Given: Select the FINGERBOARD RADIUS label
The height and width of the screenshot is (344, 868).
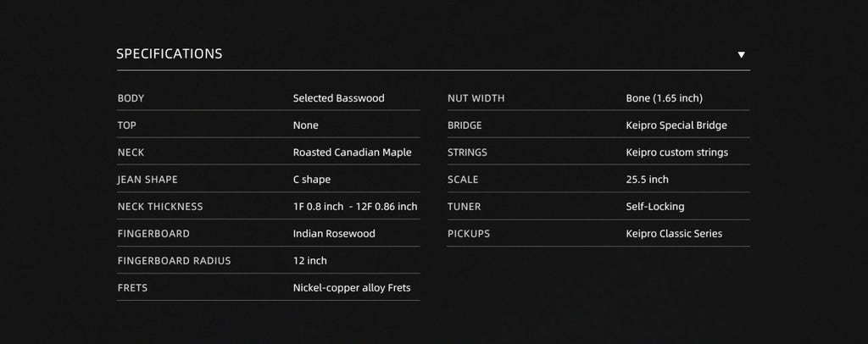Looking at the screenshot, I should [174, 261].
